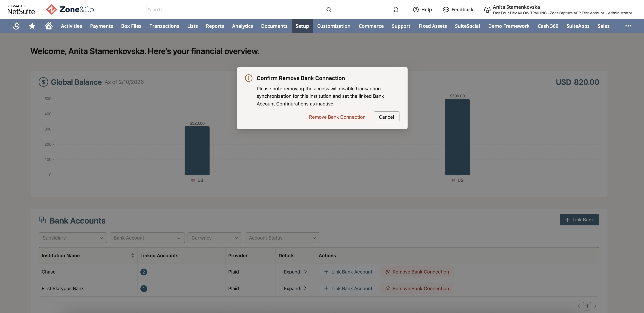The height and width of the screenshot is (313, 644).
Task: Click the change role icon by Anita Stamenkovska
Action: [x=487, y=10]
